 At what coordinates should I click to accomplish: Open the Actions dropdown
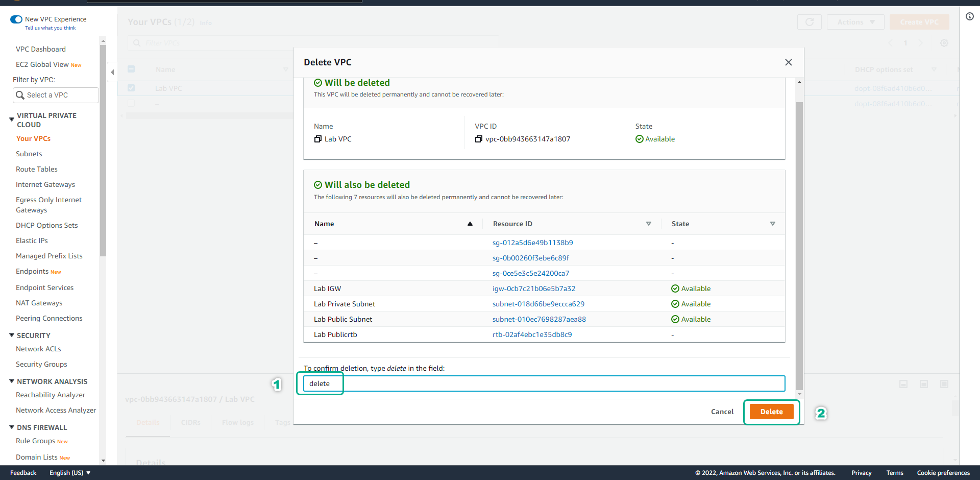(x=855, y=22)
